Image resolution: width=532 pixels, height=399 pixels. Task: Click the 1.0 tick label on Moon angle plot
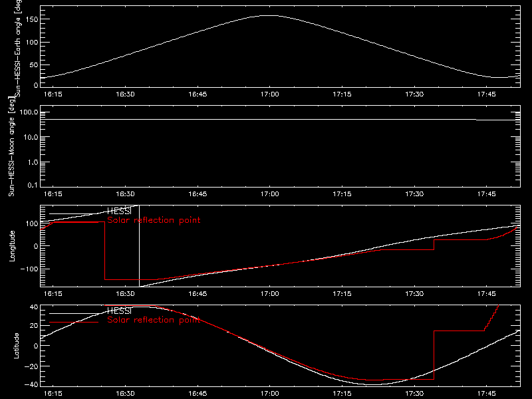point(33,162)
